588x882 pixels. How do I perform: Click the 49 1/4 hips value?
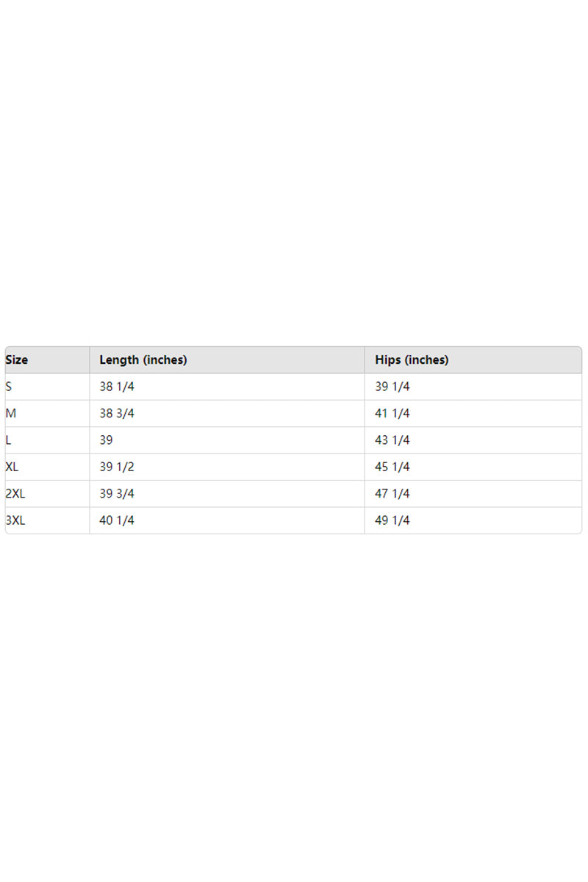click(392, 520)
